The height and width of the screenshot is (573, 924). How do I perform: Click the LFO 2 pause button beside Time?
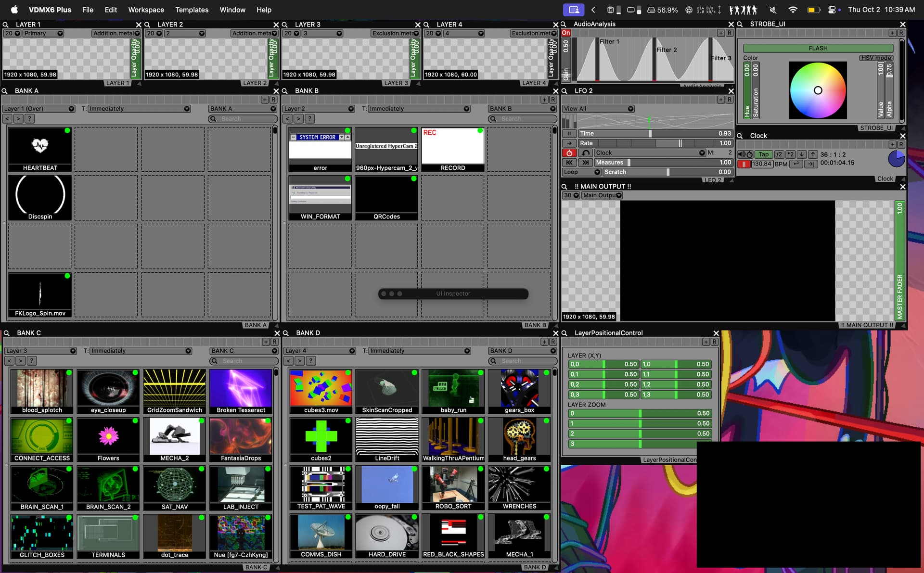coord(569,134)
